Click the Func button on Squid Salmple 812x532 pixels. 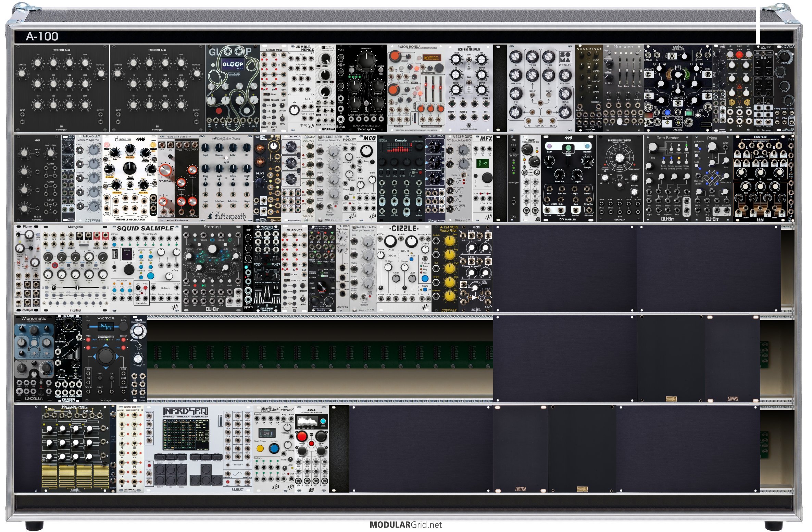[x=151, y=276]
